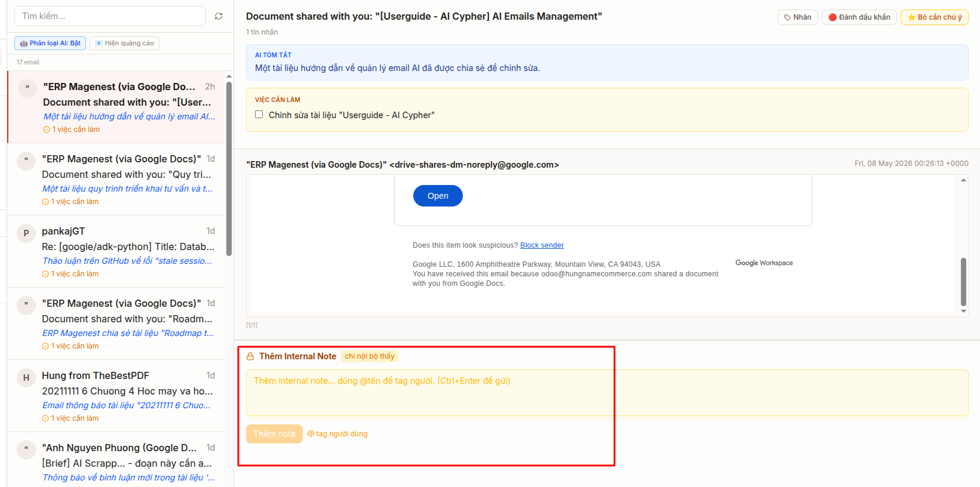The width and height of the screenshot is (980, 487).
Task: Click the internal note text area
Action: pos(607,393)
